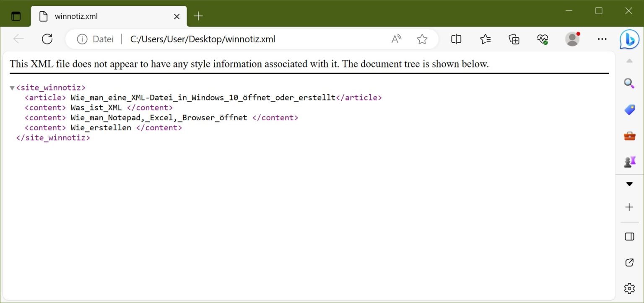Open the Settings and more menu
Image resolution: width=644 pixels, height=303 pixels.
[602, 39]
